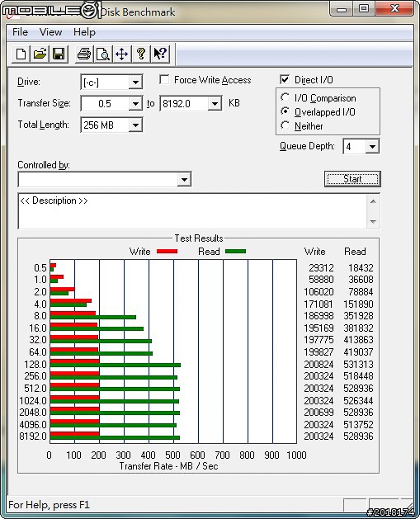420x519 pixels.
Task: Click the status bar help text
Action: coord(49,505)
